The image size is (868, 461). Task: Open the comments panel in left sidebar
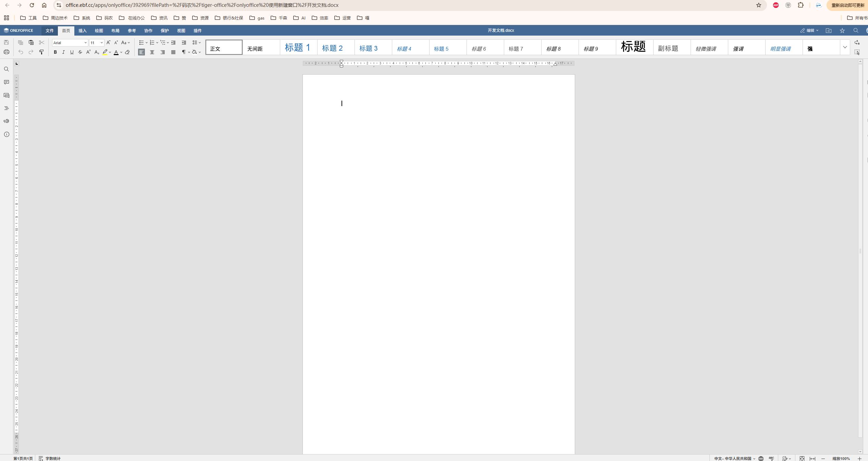[x=7, y=82]
